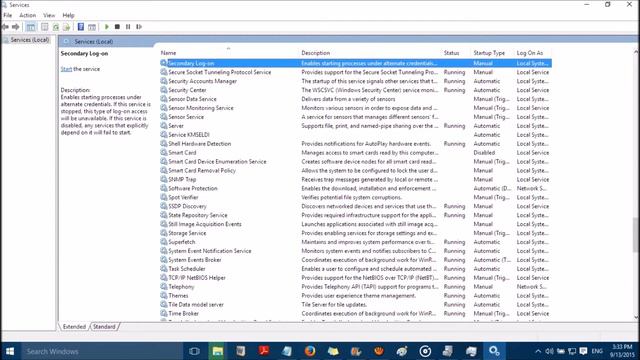Click the Refresh toolbar icon
This screenshot has width=640, height=360.
point(56,27)
